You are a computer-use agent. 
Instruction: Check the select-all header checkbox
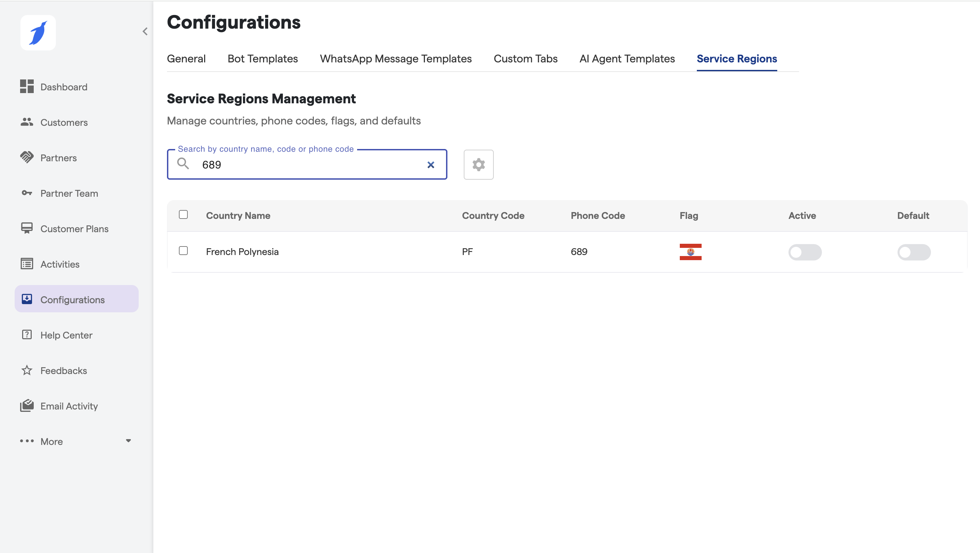183,215
